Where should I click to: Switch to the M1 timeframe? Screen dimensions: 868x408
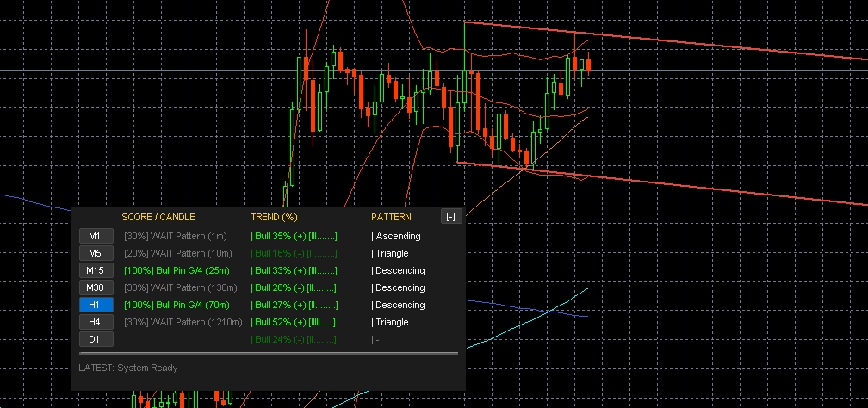96,236
